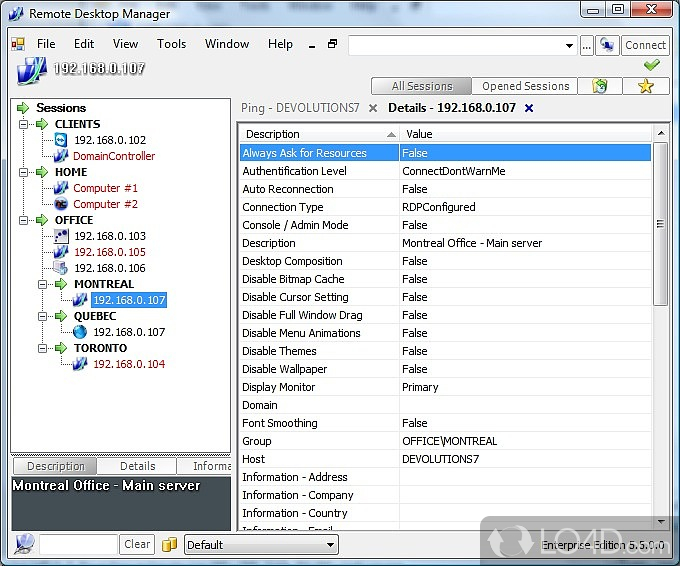Click the TeamViewer icon for 192.168.0.102

point(61,140)
